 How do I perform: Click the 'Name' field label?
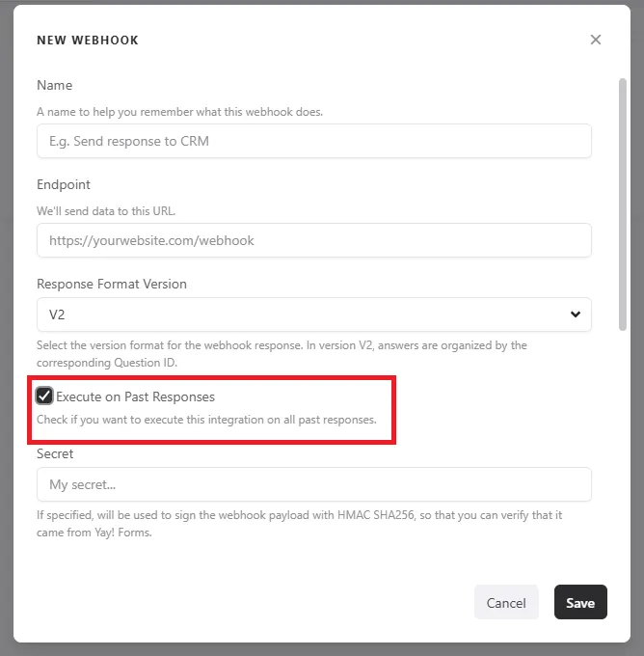pyautogui.click(x=55, y=85)
